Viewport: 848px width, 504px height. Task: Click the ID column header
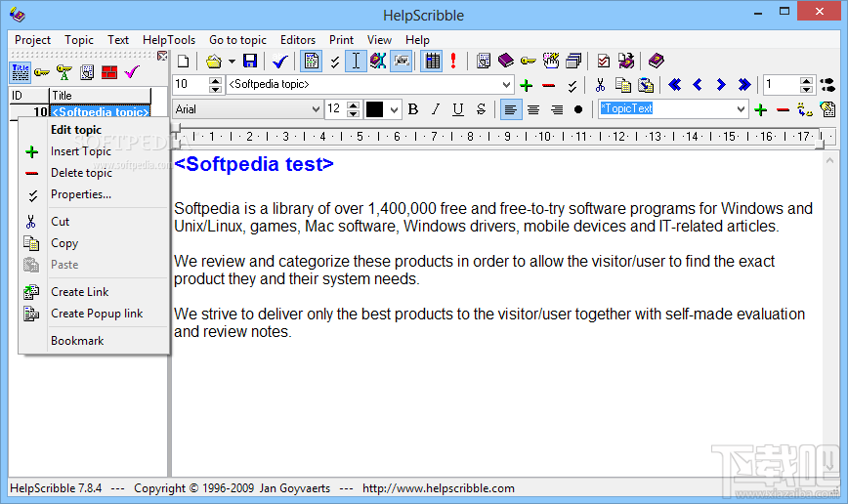tap(29, 96)
